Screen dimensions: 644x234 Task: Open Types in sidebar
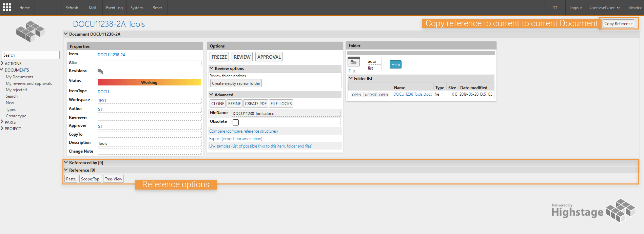tap(11, 109)
